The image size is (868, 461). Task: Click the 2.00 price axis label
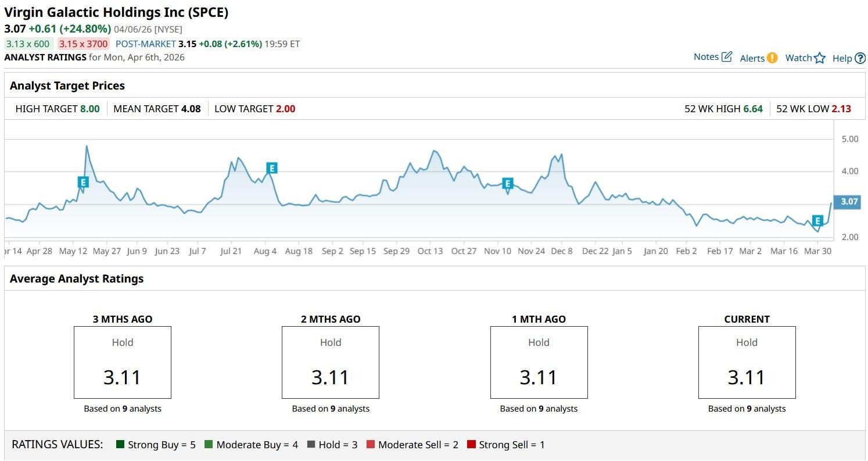tap(850, 237)
